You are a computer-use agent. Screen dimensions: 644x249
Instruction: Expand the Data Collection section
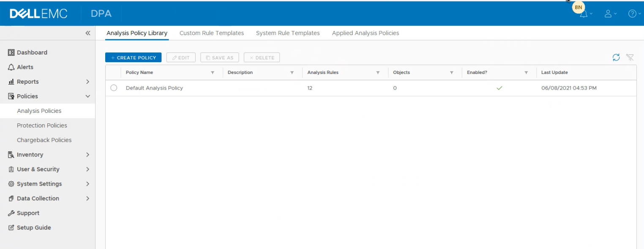88,198
